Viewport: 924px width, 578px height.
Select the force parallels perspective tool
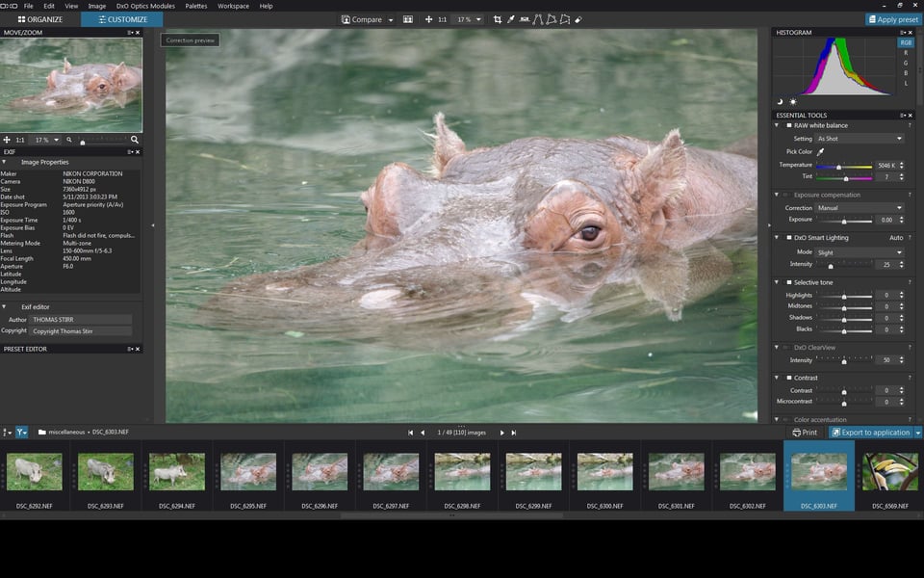click(x=537, y=19)
